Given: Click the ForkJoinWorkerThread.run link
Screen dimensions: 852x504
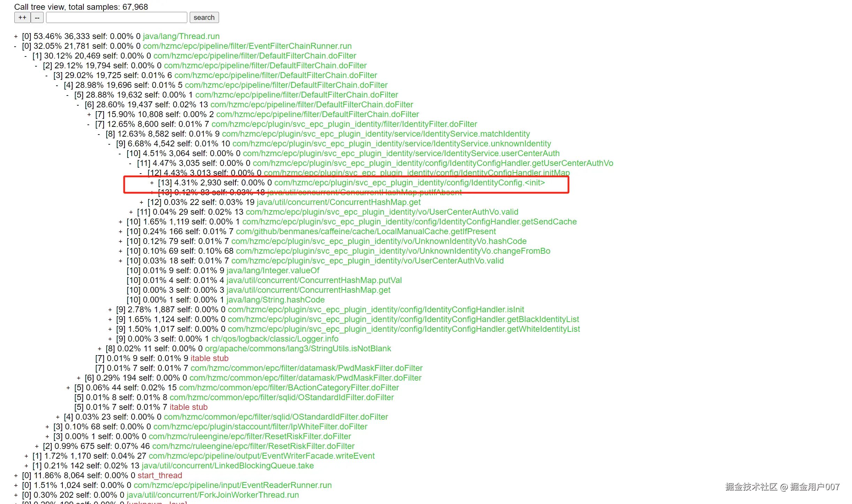Looking at the screenshot, I should pyautogui.click(x=212, y=495).
